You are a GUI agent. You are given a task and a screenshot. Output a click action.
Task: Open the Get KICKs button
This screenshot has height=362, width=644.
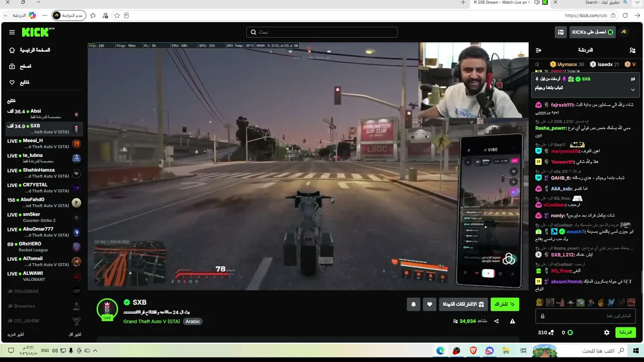coord(593,32)
